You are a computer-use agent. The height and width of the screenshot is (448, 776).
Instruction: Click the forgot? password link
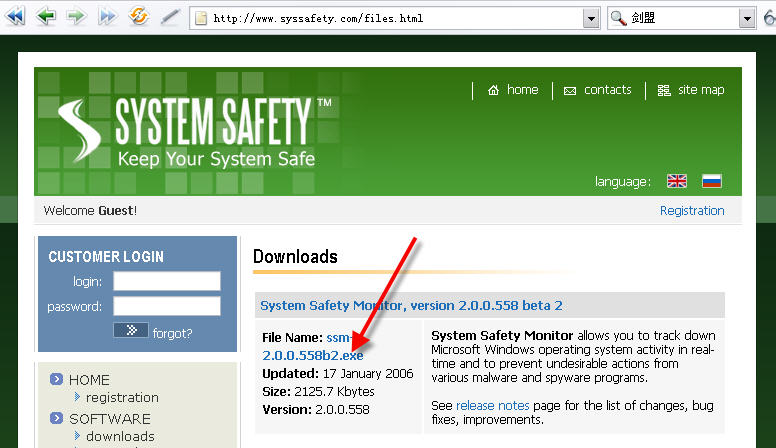(172, 333)
